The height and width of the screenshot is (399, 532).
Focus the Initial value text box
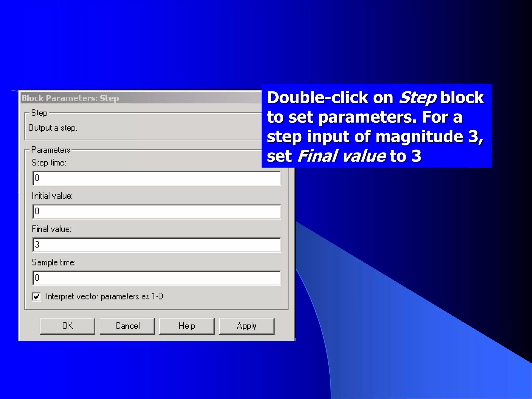point(157,211)
